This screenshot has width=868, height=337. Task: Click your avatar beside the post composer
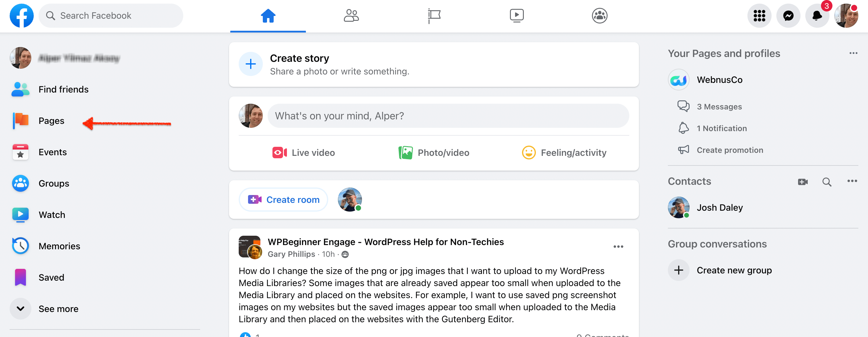click(x=251, y=115)
